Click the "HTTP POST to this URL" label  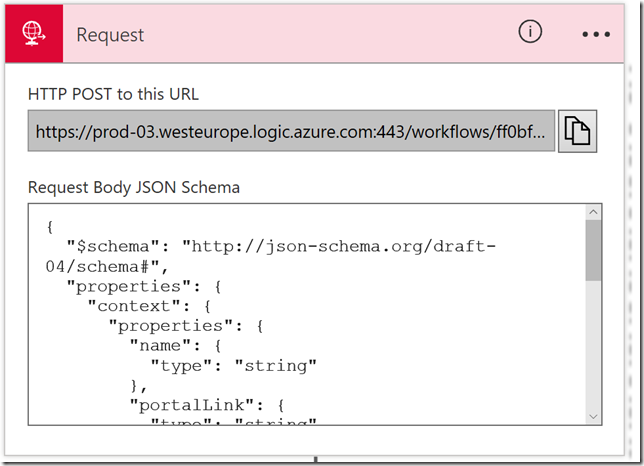tap(113, 94)
